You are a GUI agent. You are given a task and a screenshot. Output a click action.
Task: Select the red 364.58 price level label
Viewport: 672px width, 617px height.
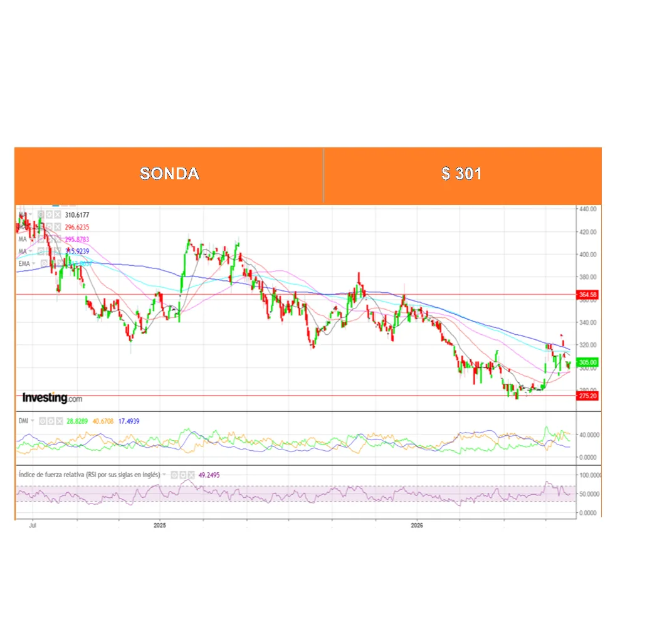[587, 295]
